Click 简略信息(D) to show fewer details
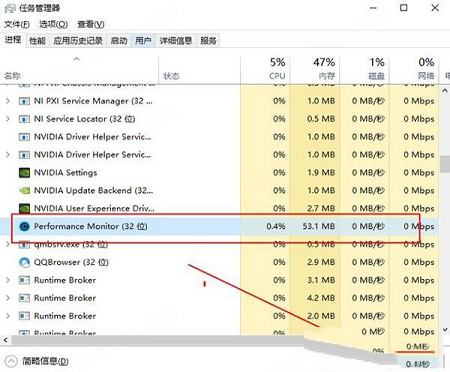This screenshot has width=450, height=372. (45, 361)
